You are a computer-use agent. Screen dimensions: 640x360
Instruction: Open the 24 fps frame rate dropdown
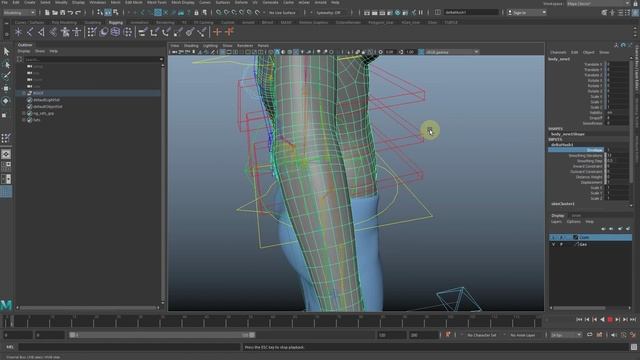566,335
